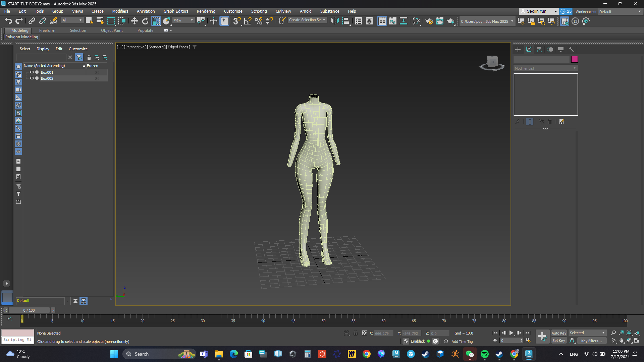Image resolution: width=644 pixels, height=362 pixels.
Task: Select the Move tool in toolbar
Action: click(x=134, y=21)
